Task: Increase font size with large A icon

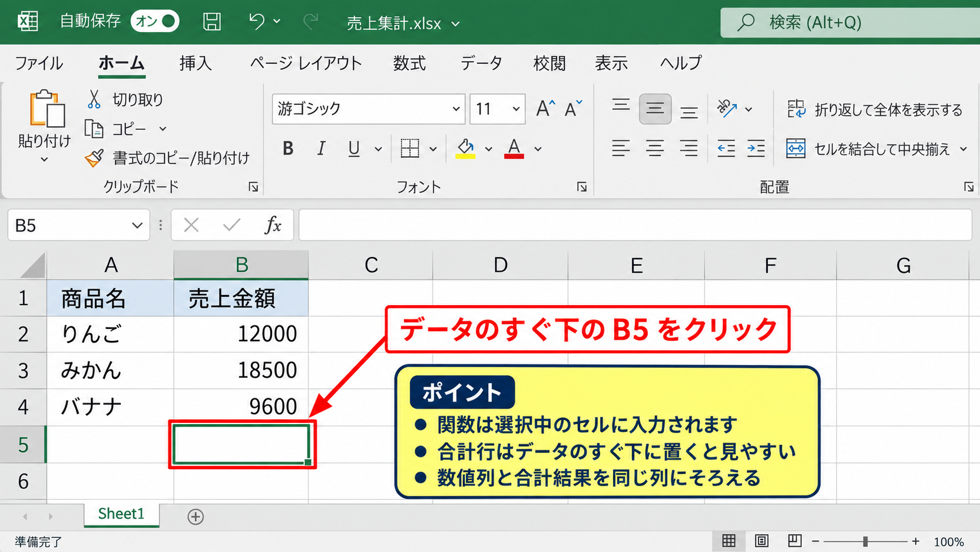Action: tap(545, 109)
